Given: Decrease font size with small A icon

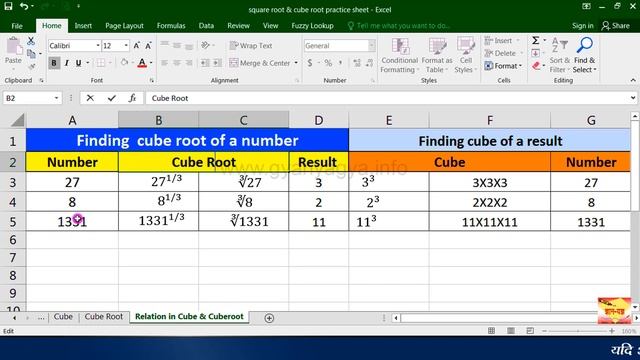Looking at the screenshot, I should pos(148,46).
